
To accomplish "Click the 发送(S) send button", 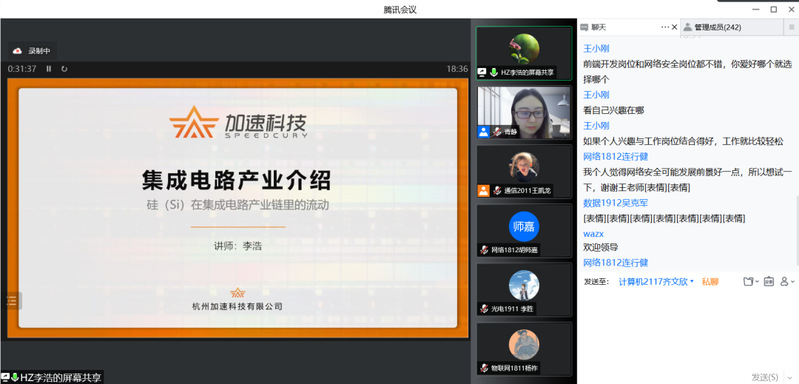I will click(x=765, y=377).
